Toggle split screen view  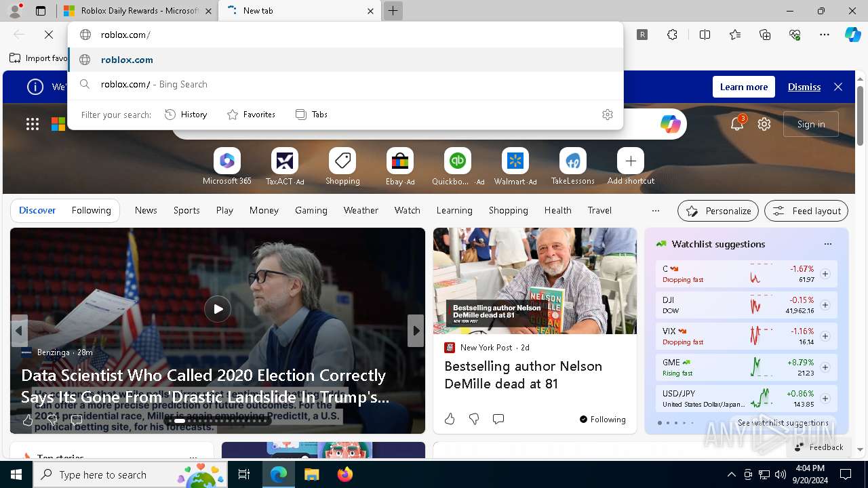coord(705,35)
